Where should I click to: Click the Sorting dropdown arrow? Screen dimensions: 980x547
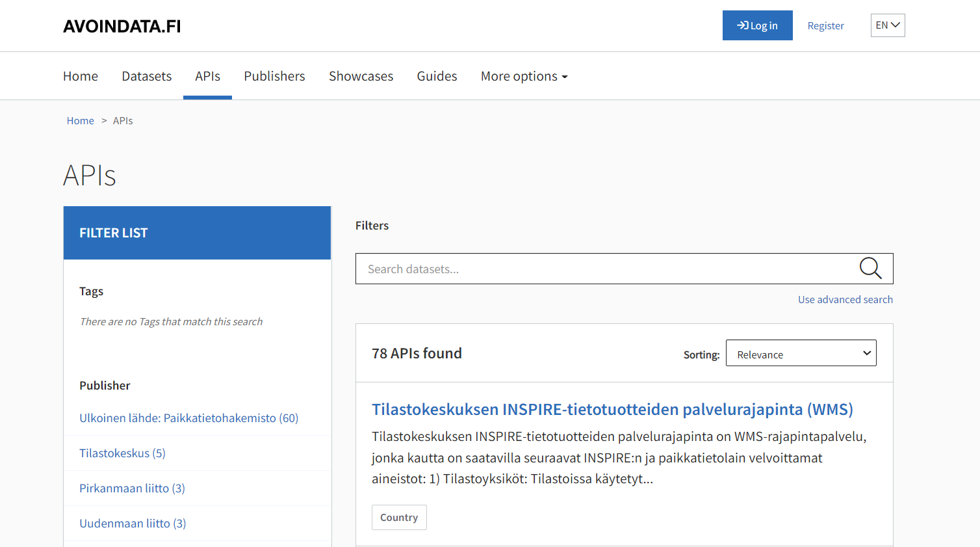click(867, 353)
